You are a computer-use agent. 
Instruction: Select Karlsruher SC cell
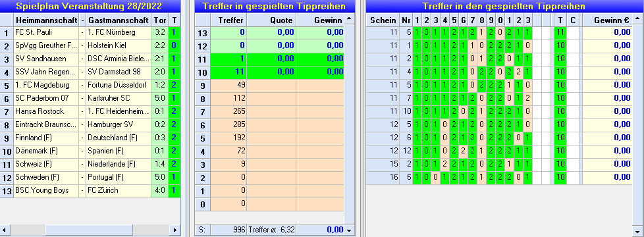(x=119, y=98)
